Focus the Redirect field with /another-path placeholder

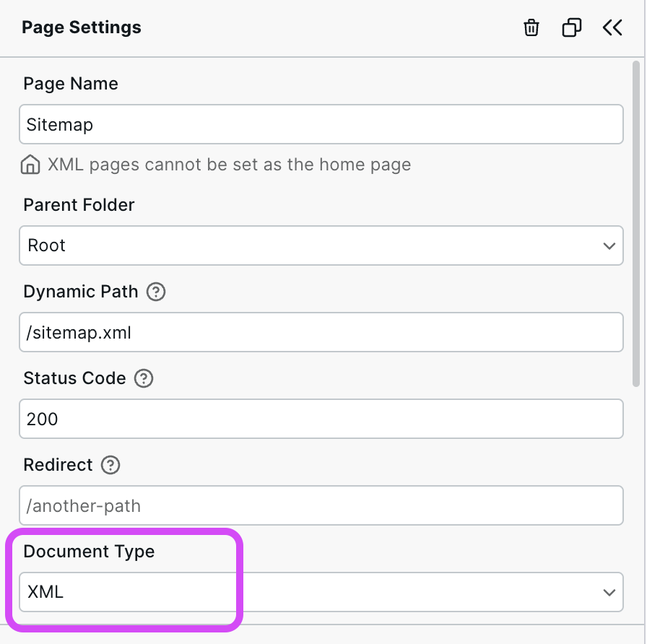tap(321, 505)
